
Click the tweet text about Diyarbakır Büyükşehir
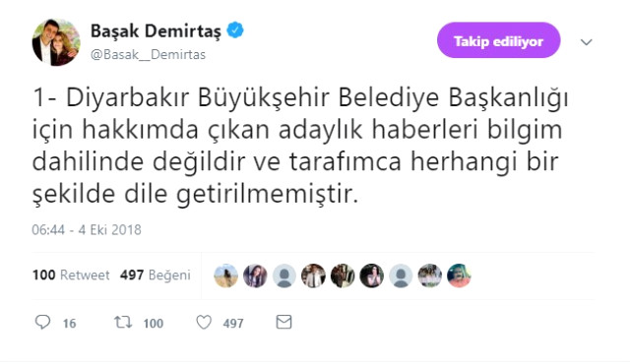(x=300, y=146)
